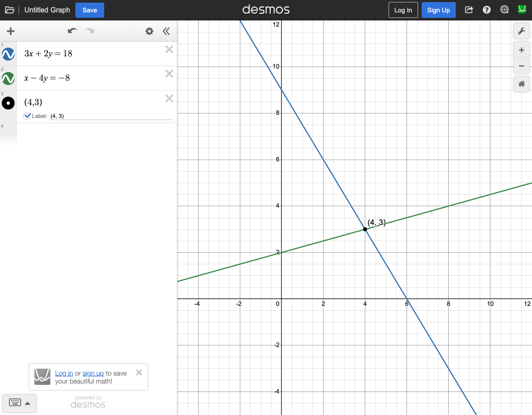Zoom in with the plus button
The image size is (532, 415).
pyautogui.click(x=521, y=50)
